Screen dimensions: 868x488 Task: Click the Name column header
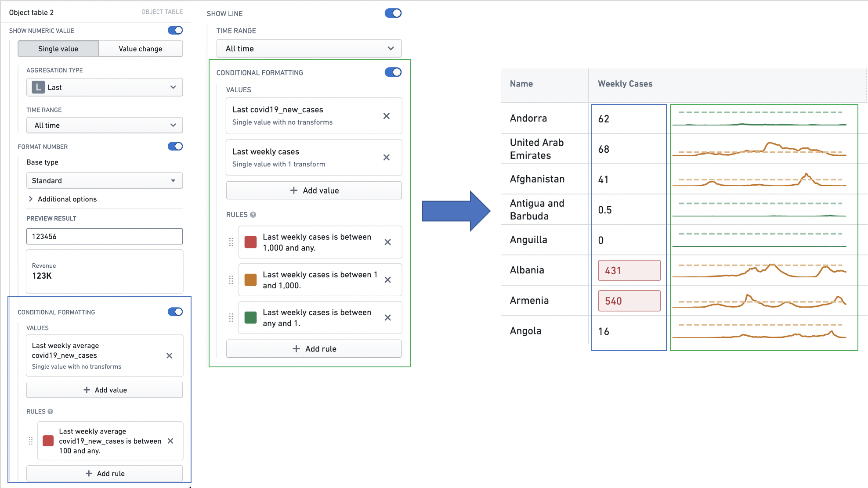521,84
